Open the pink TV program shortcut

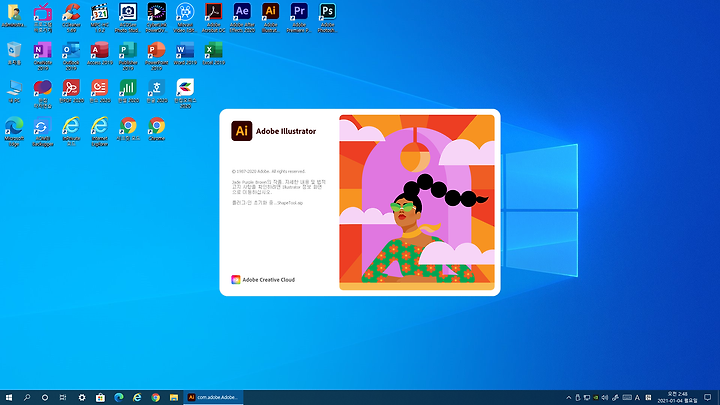pyautogui.click(x=43, y=17)
